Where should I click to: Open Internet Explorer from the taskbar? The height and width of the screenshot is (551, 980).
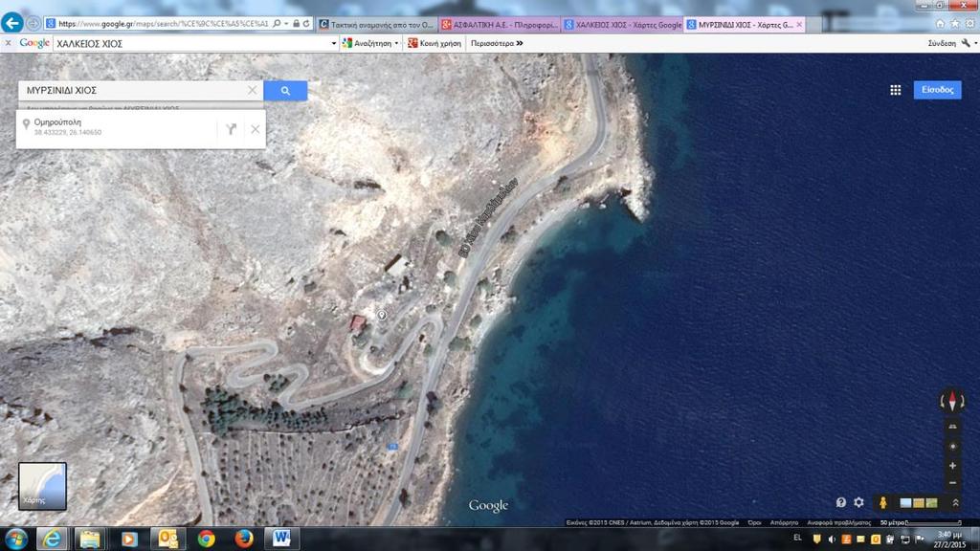[x=52, y=539]
